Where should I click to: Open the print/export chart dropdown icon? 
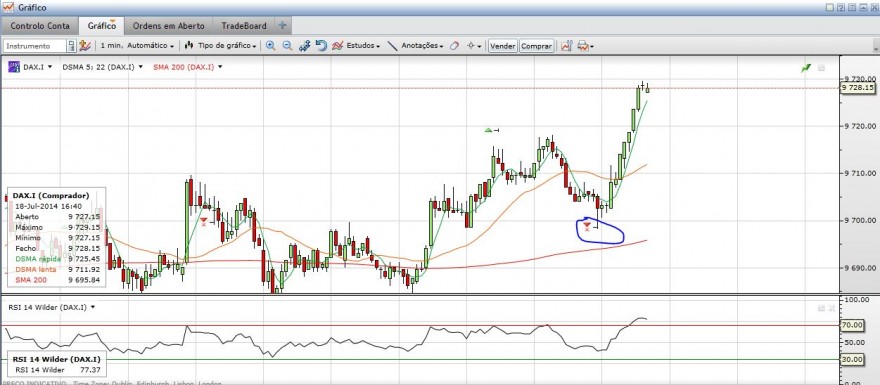tap(585, 46)
